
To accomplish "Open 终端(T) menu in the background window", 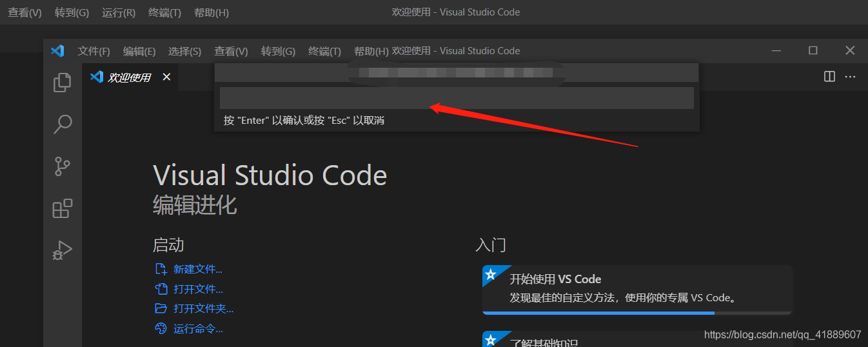I will [164, 12].
